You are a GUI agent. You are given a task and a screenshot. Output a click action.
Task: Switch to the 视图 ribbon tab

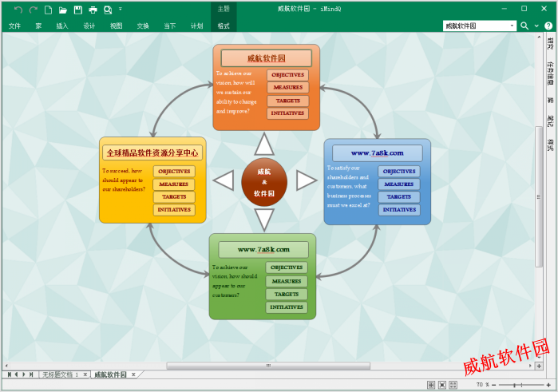click(116, 26)
